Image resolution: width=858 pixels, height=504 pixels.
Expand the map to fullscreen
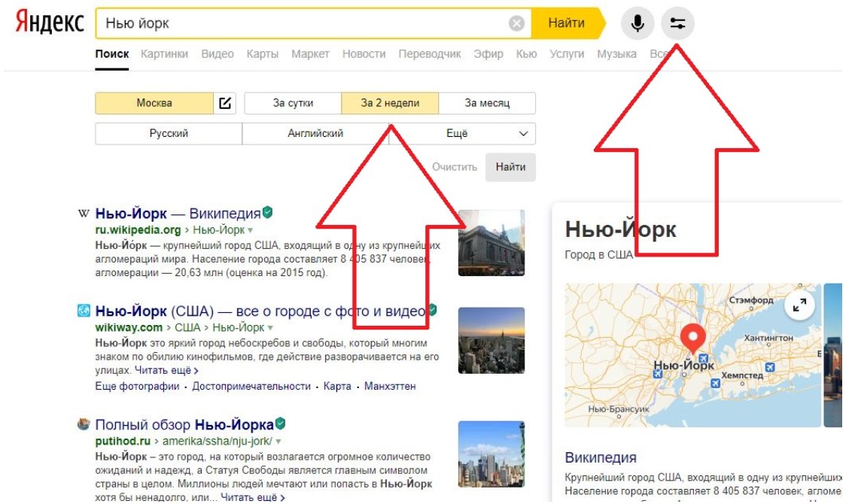[x=799, y=305]
